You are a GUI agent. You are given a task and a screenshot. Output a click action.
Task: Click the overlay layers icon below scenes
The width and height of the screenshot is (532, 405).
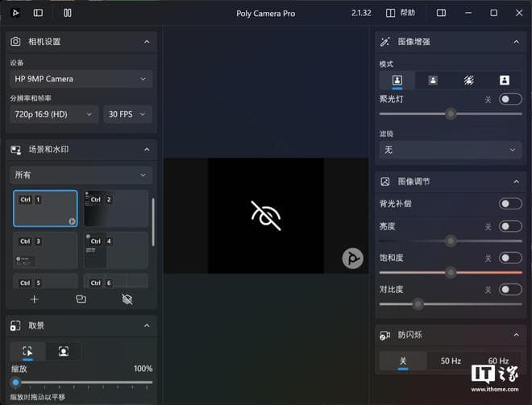[x=81, y=299]
